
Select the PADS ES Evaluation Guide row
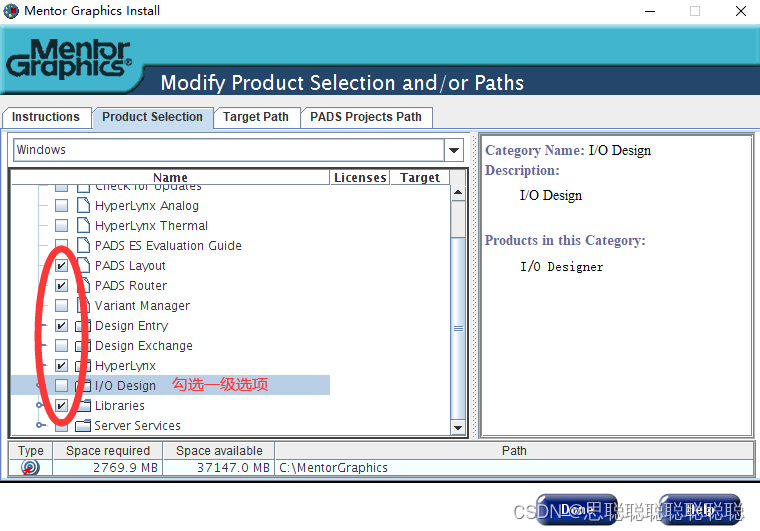coord(168,246)
